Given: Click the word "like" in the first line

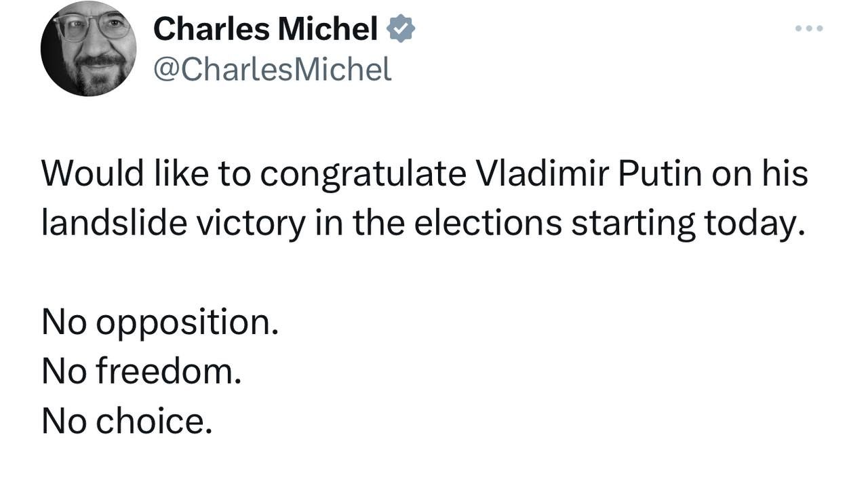Looking at the screenshot, I should 179,173.
